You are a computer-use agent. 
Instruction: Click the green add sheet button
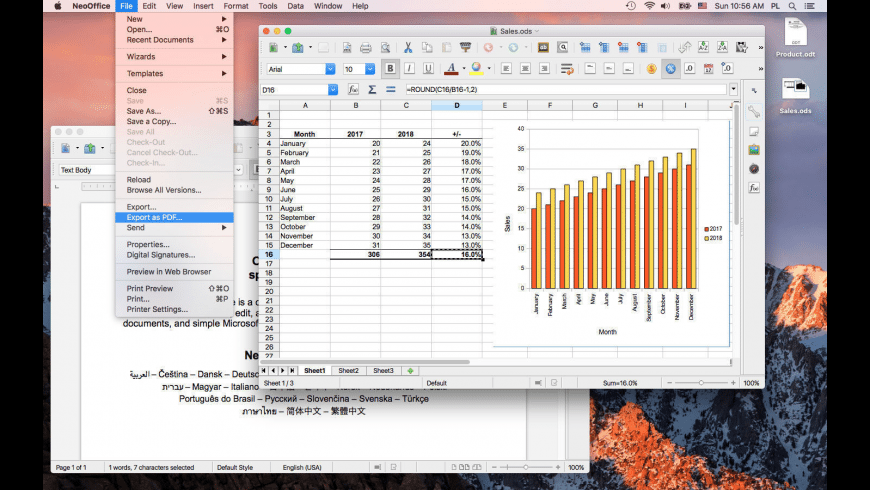click(x=410, y=370)
